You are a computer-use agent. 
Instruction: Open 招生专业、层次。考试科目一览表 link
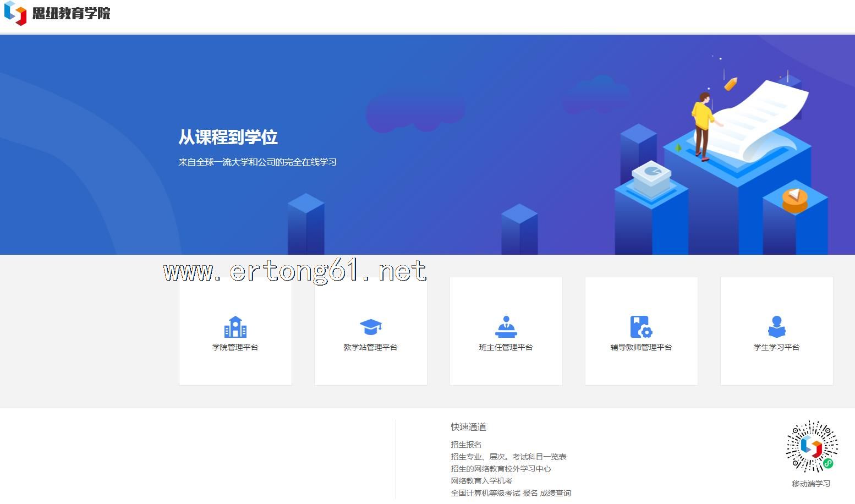point(508,457)
